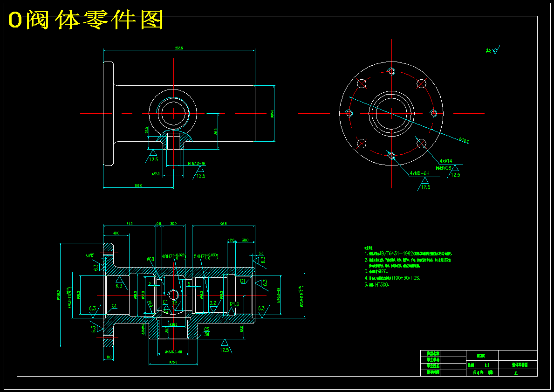Select the counterbore note ending in "ø26"

pyautogui.click(x=443, y=168)
